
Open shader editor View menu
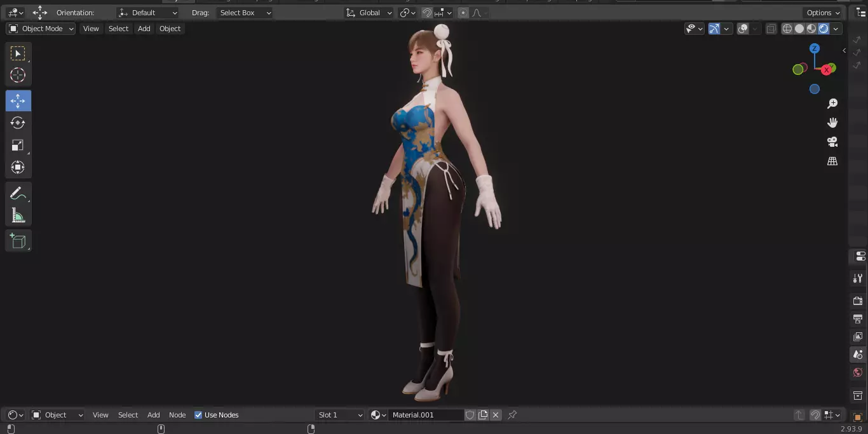[x=100, y=415]
